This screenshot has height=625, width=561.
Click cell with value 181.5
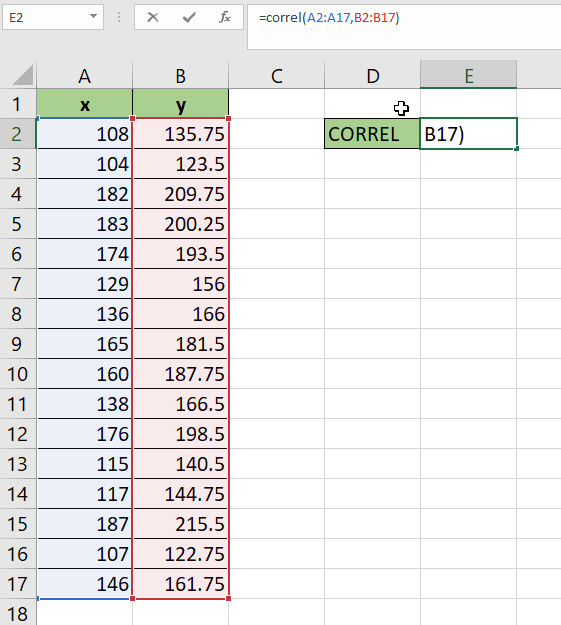coord(181,344)
